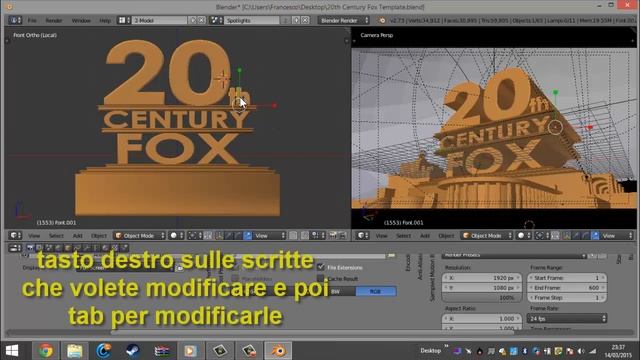Open Object Mode dropdown in left viewport
Image resolution: width=640 pixels, height=360 pixels.
click(140, 236)
